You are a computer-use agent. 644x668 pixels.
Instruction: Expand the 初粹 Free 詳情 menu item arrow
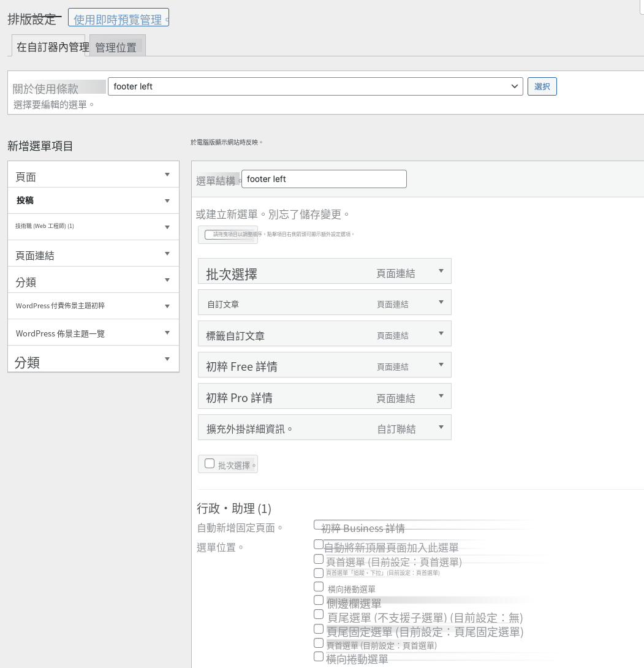point(441,365)
